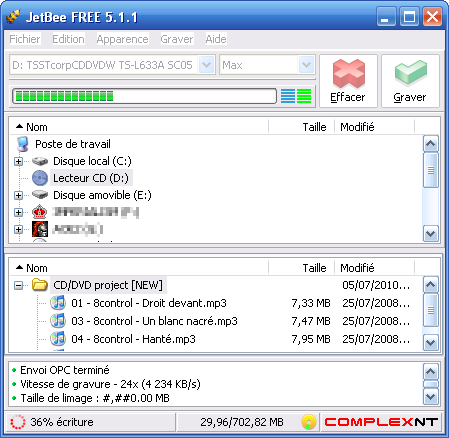Open the Graver menu
This screenshot has height=438, width=449.
[177, 39]
